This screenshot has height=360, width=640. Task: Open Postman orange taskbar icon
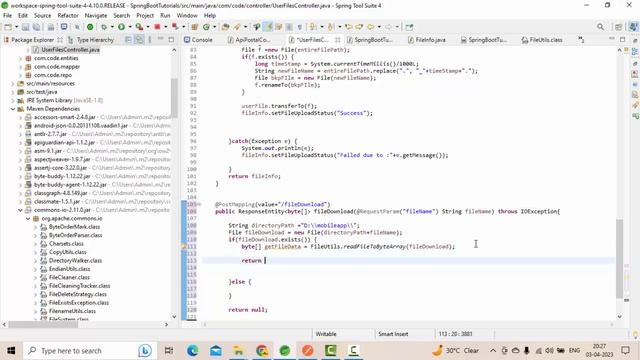pos(308,351)
